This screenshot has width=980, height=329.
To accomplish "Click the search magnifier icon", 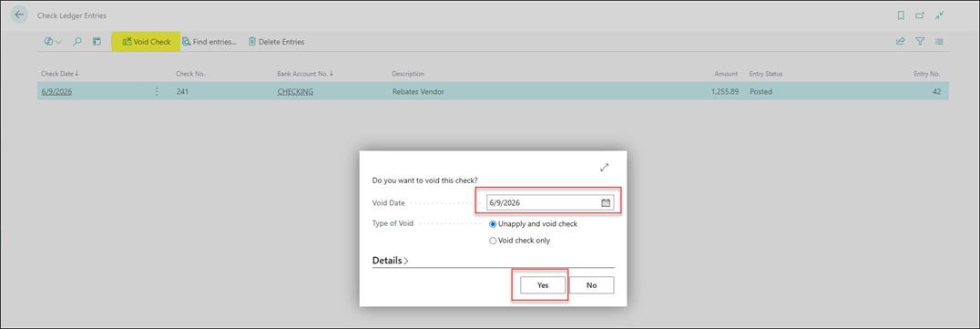I will [x=77, y=42].
